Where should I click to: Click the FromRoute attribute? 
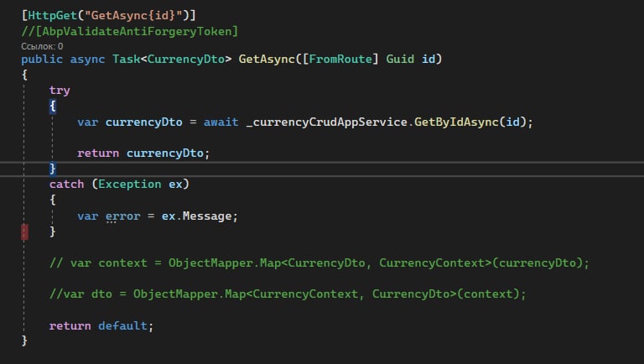tap(340, 60)
